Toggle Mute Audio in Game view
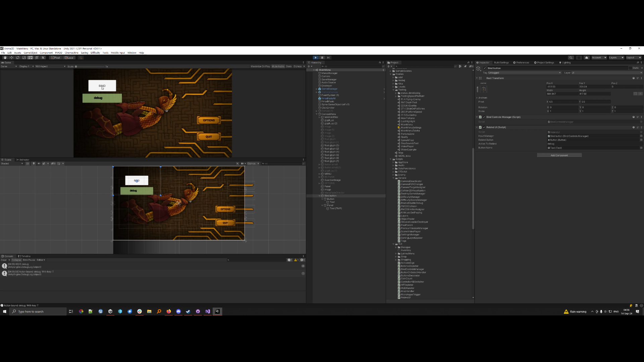This screenshot has width=644, height=362. point(278,66)
